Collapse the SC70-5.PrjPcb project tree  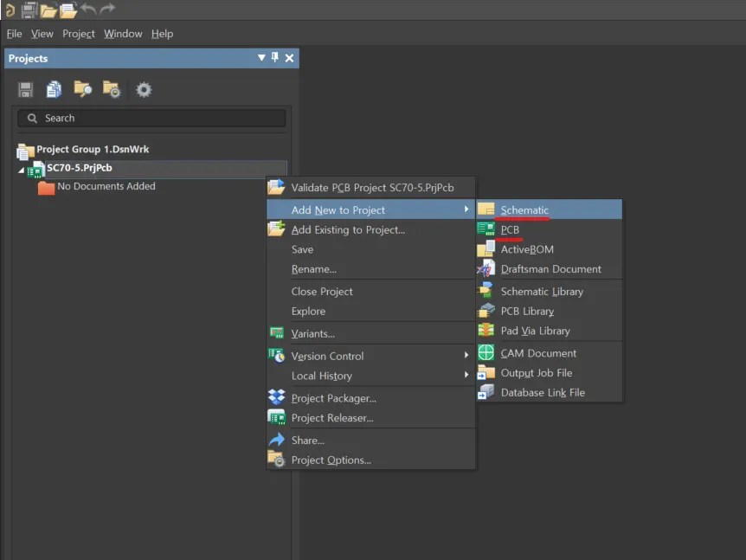pyautogui.click(x=21, y=169)
